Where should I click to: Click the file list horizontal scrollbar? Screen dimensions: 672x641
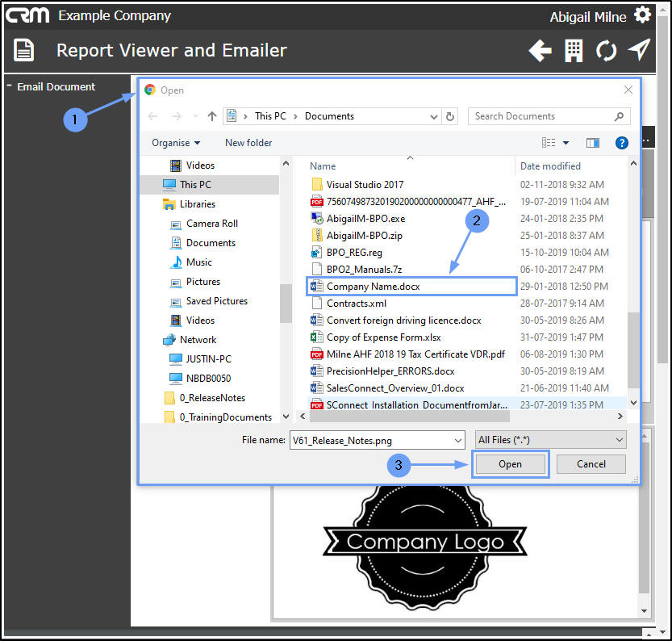pyautogui.click(x=408, y=417)
